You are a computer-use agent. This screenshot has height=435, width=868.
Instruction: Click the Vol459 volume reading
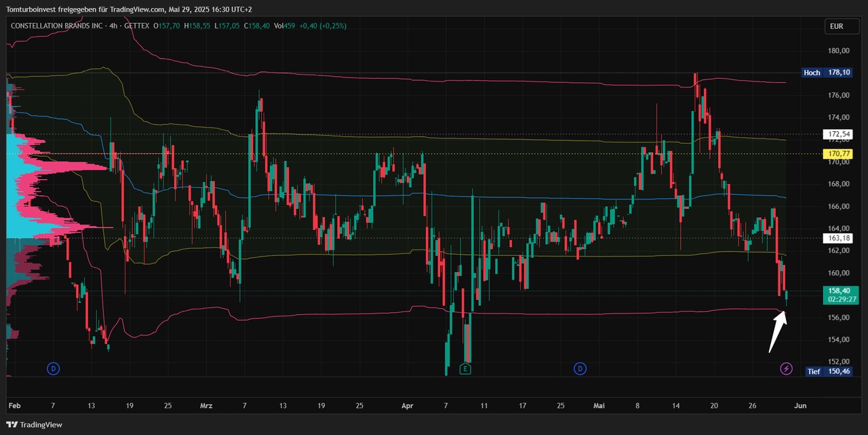(284, 26)
